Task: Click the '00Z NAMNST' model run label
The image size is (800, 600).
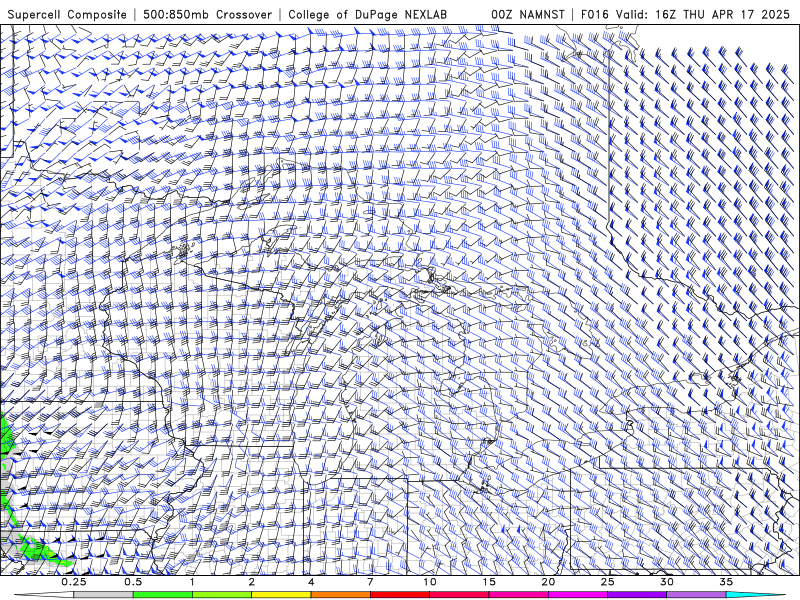Action: pos(528,14)
